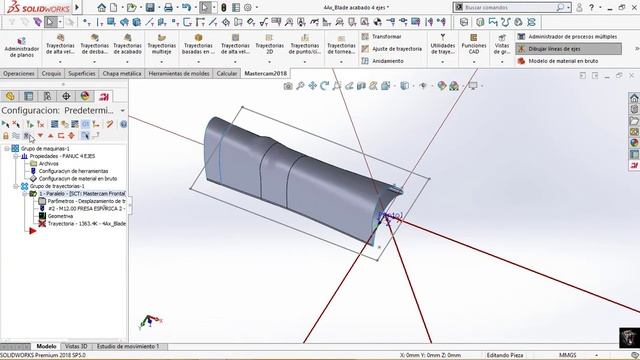Click the Rebuild traffic light icon
Image resolution: width=640 pixels, height=360 pixels.
click(224, 7)
